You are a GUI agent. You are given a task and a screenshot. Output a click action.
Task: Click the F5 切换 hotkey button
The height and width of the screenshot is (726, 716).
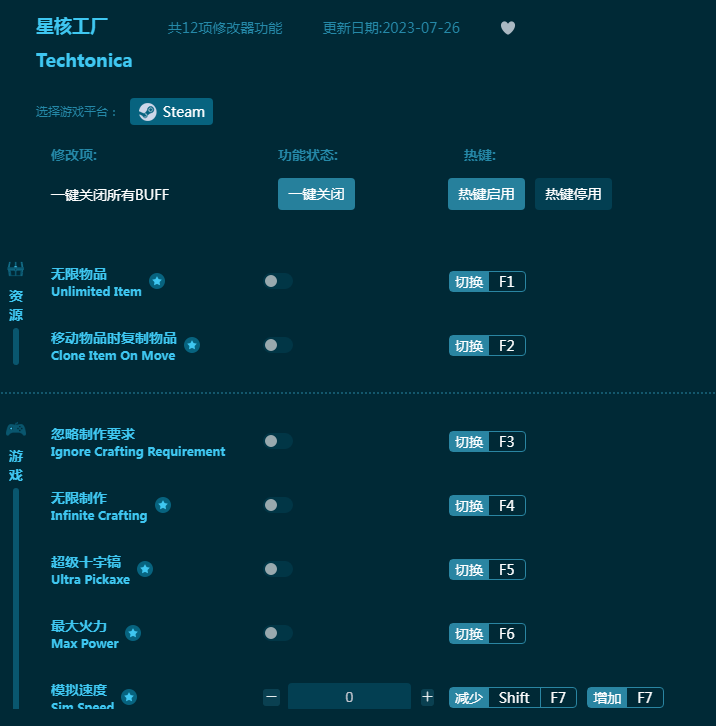pyautogui.click(x=487, y=570)
